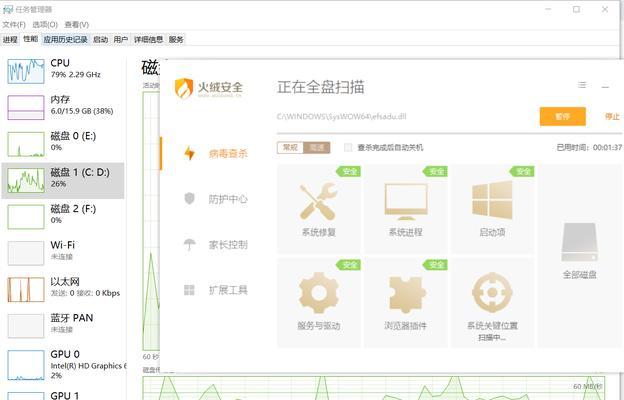Click the 服务与驱动 gear icon
The image size is (624, 400).
pyautogui.click(x=319, y=293)
